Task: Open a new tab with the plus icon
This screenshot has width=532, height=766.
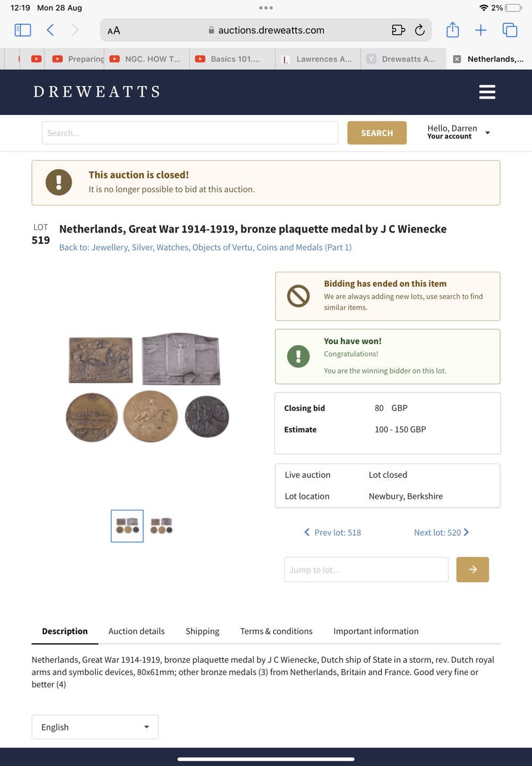Action: coord(480,30)
